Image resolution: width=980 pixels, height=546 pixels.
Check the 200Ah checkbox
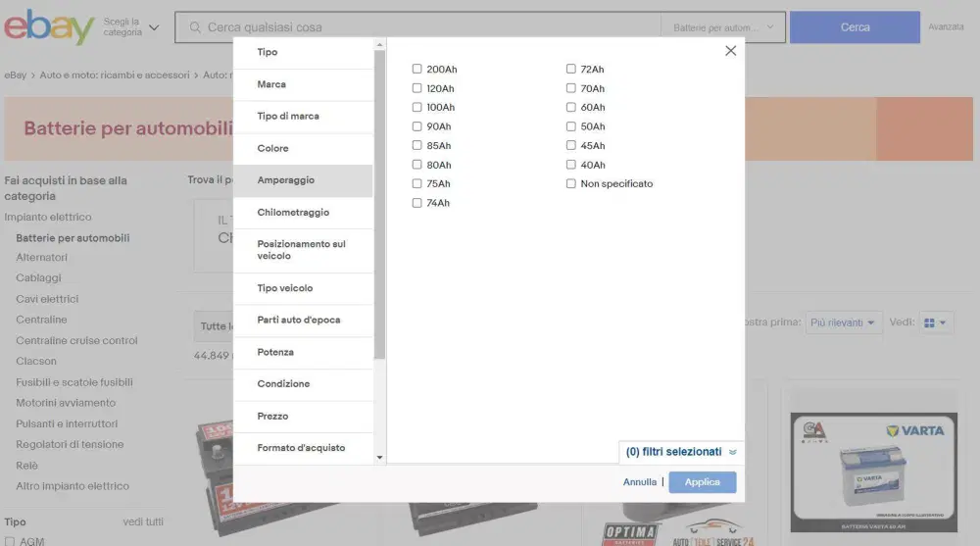coord(416,69)
